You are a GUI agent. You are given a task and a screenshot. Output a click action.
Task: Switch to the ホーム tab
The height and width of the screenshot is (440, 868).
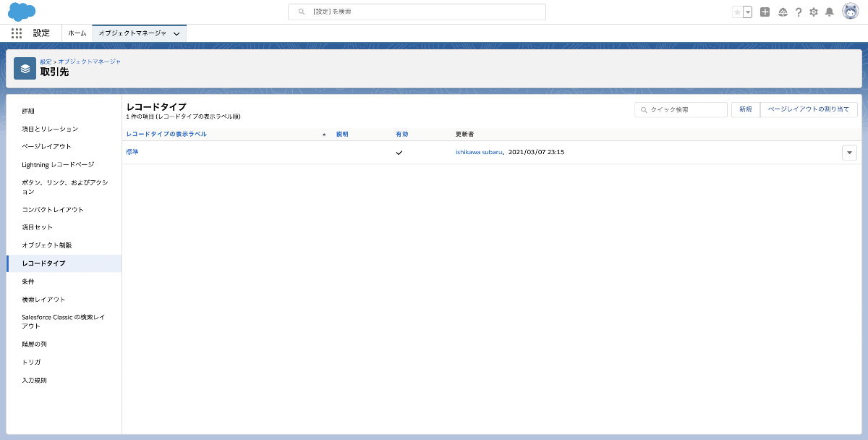[x=77, y=33]
